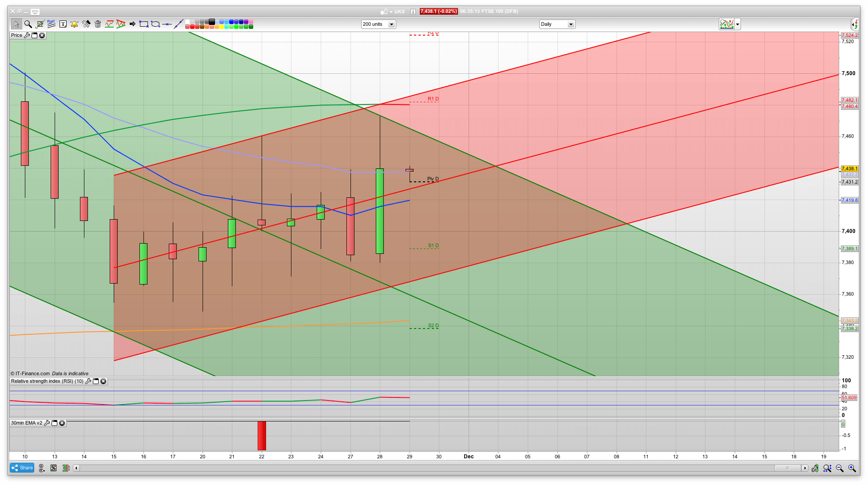This screenshot has height=485, width=868.
Task: Open the chart link chain dropdown
Action: (x=42, y=468)
